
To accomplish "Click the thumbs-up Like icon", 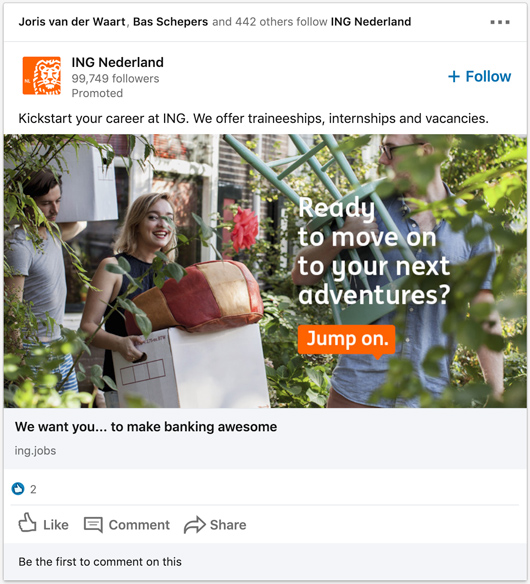I will click(27, 523).
